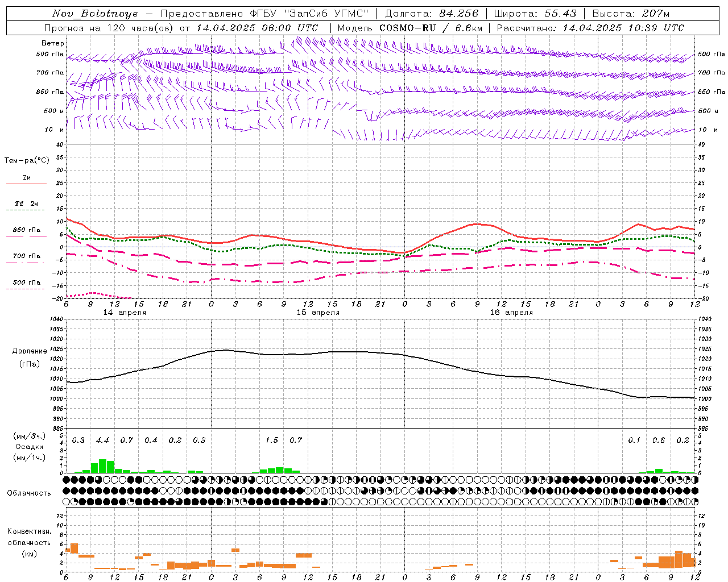Click the forecast start 14.04.2025 06:00 UTC text

pyautogui.click(x=257, y=28)
